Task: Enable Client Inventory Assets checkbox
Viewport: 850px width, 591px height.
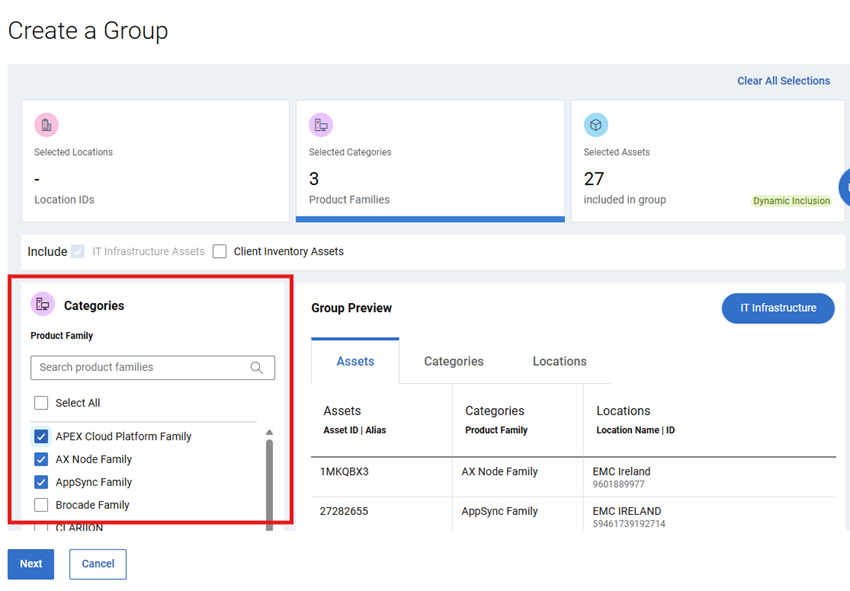Action: [220, 252]
